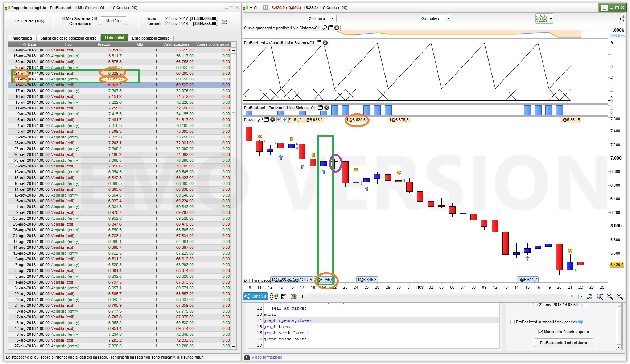Close the ProBacktest Variabili panel

coord(325,43)
